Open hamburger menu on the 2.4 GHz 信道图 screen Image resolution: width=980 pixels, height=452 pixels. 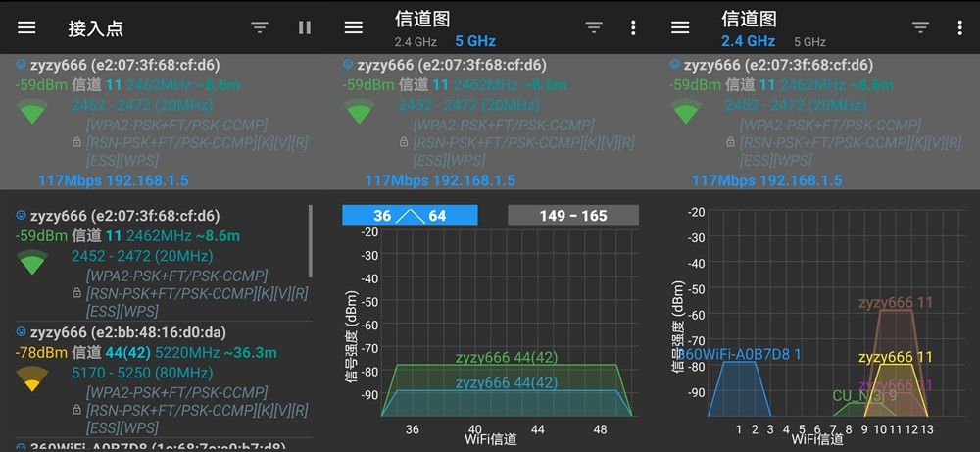pos(680,27)
